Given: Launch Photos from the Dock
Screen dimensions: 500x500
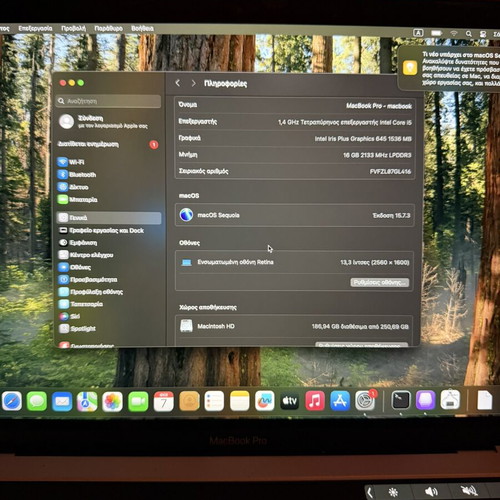Looking at the screenshot, I should point(112,401).
